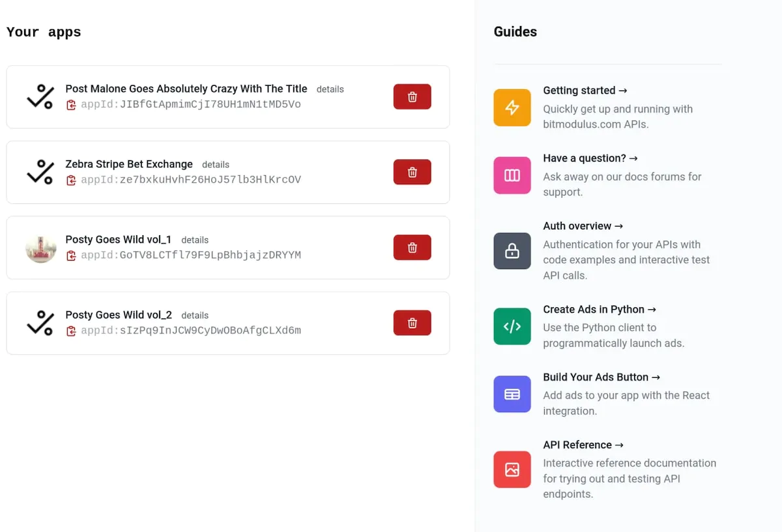Delete the Post Malone app
Viewport: 782px width, 532px height.
pos(412,96)
